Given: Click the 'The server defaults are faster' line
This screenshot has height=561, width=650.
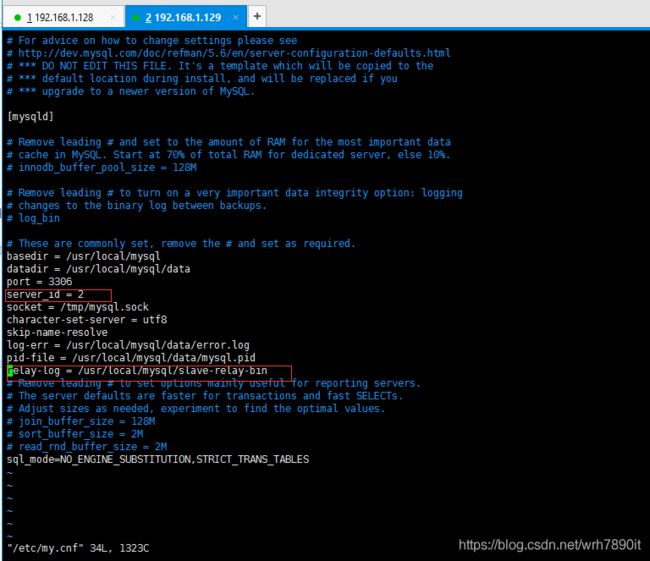Looking at the screenshot, I should [x=205, y=396].
